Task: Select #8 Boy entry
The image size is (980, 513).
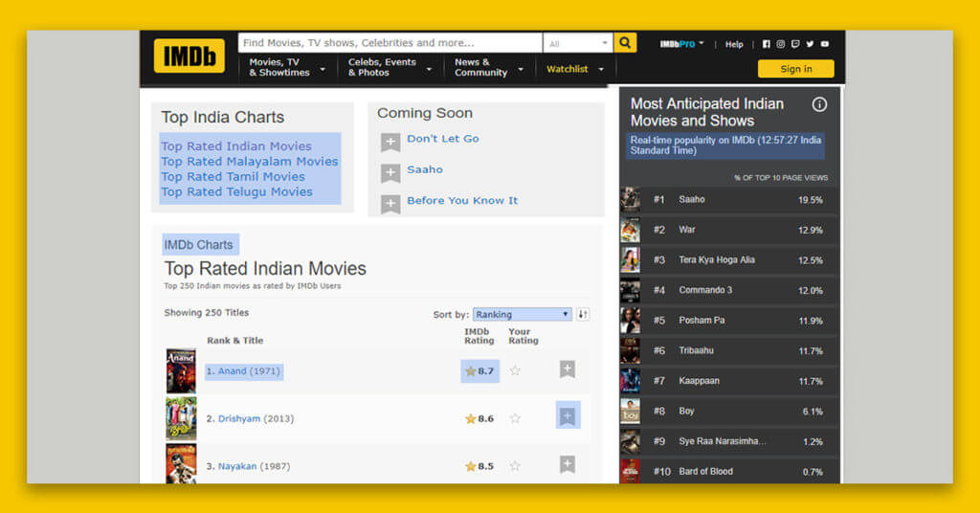Action: point(729,412)
